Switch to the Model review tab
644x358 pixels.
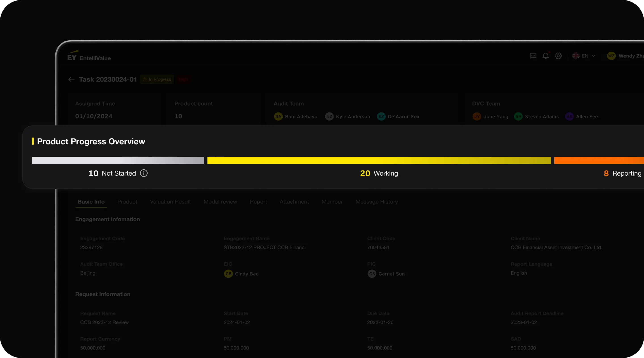click(x=220, y=202)
